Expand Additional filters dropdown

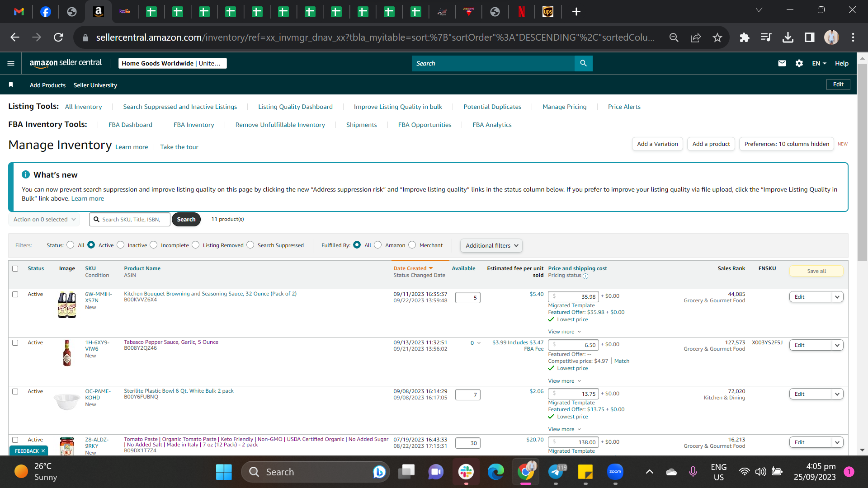click(491, 246)
